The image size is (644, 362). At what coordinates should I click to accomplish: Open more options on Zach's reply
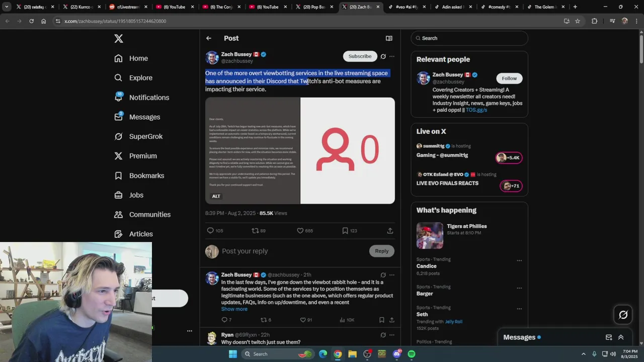coord(392,275)
